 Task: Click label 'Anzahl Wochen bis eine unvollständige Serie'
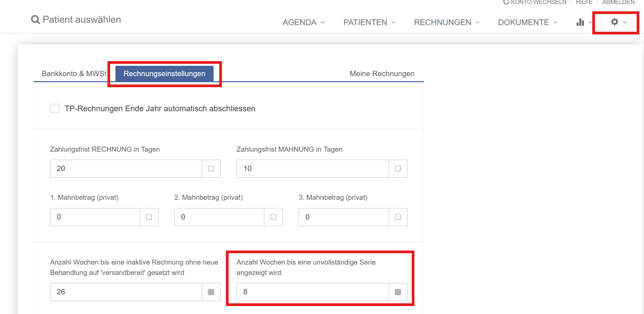306,262
